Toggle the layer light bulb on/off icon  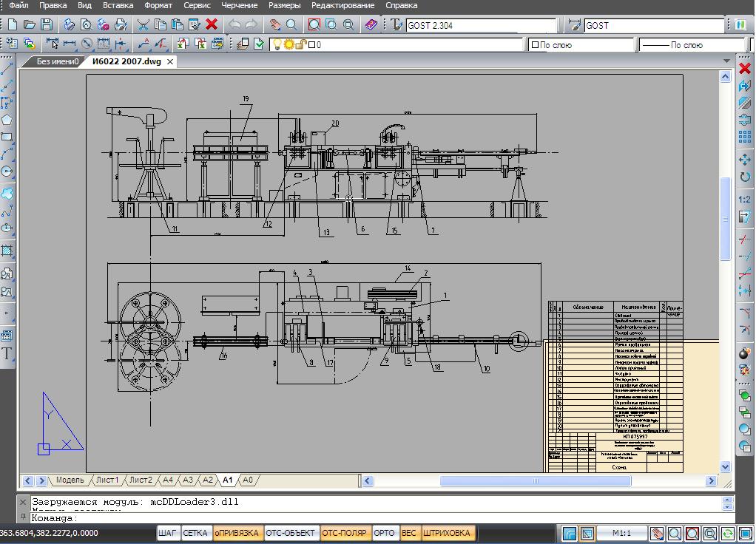click(x=277, y=45)
